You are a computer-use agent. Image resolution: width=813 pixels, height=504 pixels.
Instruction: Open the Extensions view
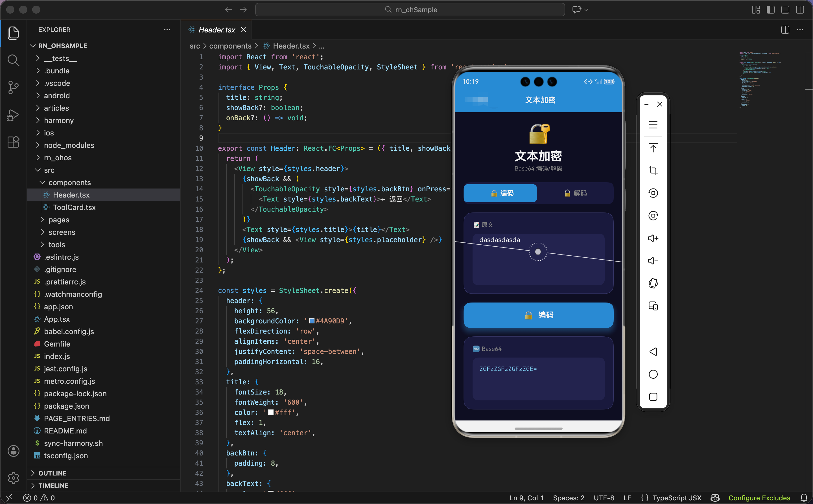(13, 142)
